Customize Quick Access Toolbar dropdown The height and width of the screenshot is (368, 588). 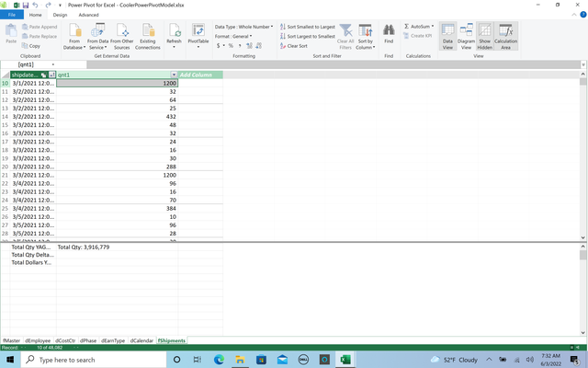click(60, 6)
